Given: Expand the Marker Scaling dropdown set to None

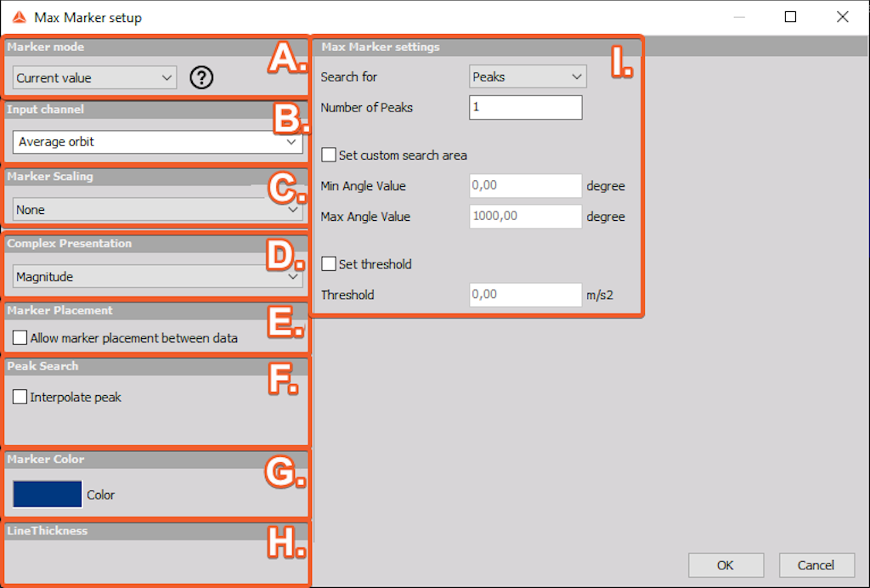Looking at the screenshot, I should (x=157, y=210).
